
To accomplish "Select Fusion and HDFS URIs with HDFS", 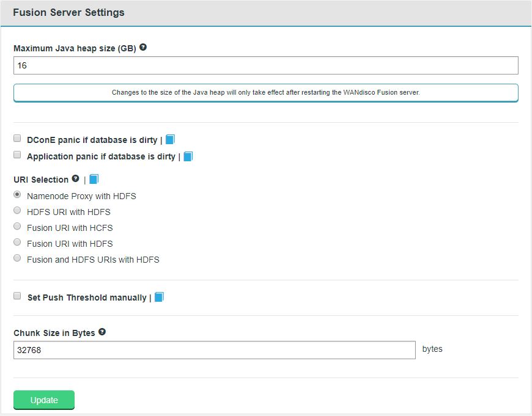I will pos(17,258).
